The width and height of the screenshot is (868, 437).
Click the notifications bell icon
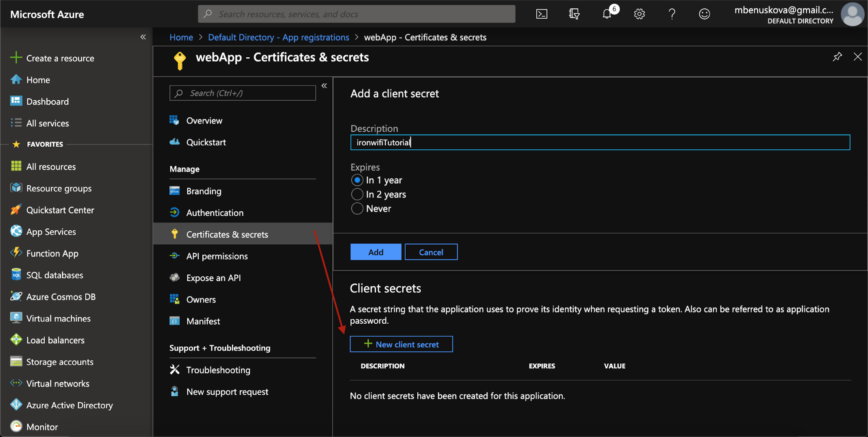point(607,13)
